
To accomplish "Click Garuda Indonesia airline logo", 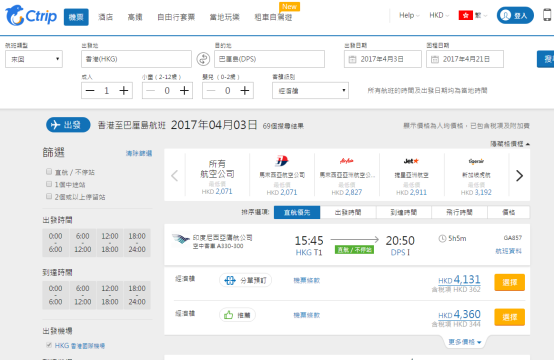I will coord(181,240).
